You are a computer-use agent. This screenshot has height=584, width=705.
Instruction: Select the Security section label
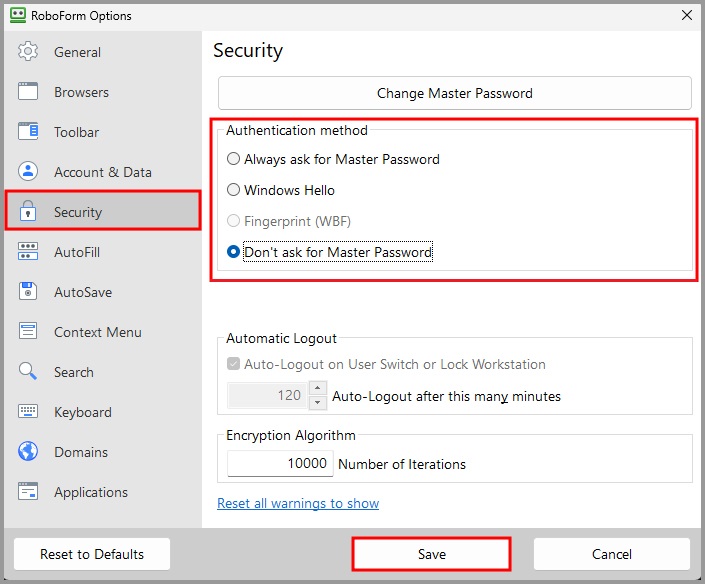click(x=78, y=212)
